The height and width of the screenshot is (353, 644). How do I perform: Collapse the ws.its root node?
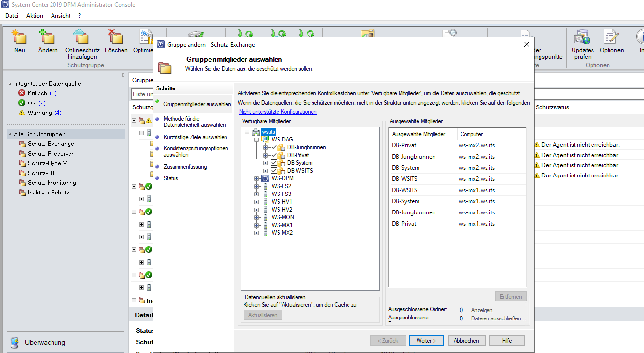(x=247, y=132)
